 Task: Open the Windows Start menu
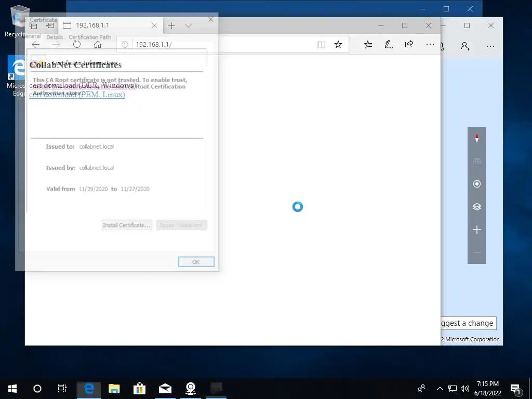tap(12, 389)
